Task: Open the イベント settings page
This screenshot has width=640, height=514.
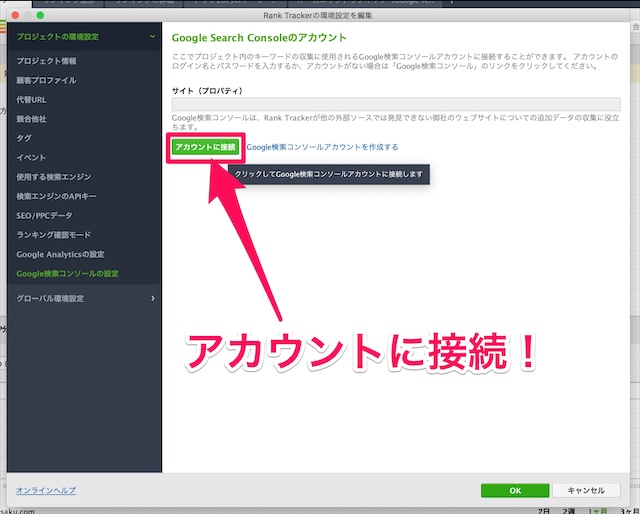Action: click(x=31, y=157)
